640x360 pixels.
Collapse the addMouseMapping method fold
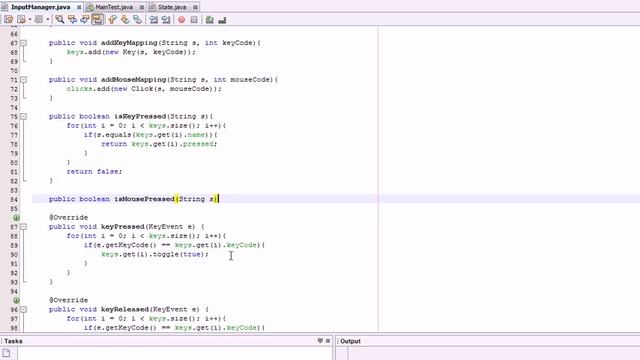tap(24, 80)
